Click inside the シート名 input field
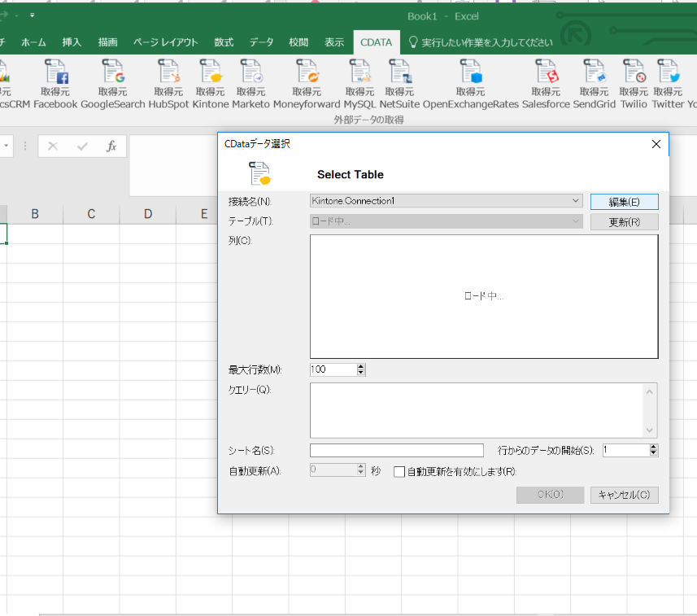The image size is (697, 616). (x=396, y=449)
